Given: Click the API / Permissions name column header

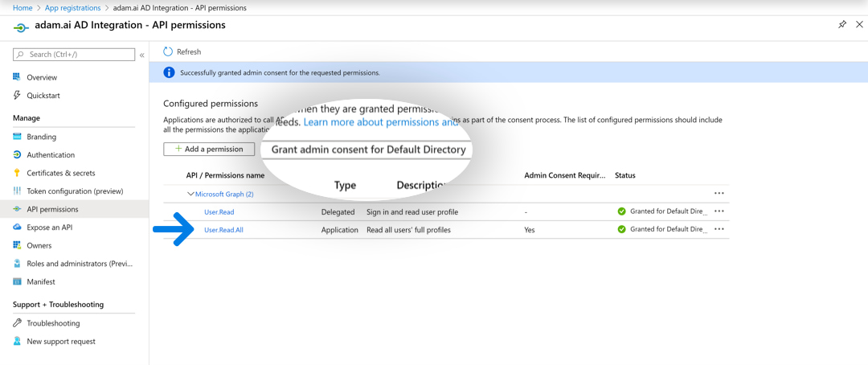Looking at the screenshot, I should (225, 175).
